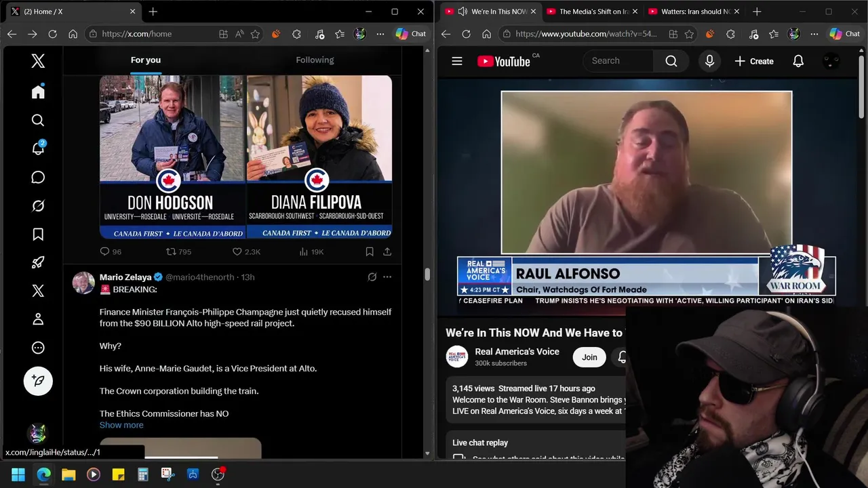Open Calculator from the taskbar
The width and height of the screenshot is (868, 488).
tap(143, 474)
